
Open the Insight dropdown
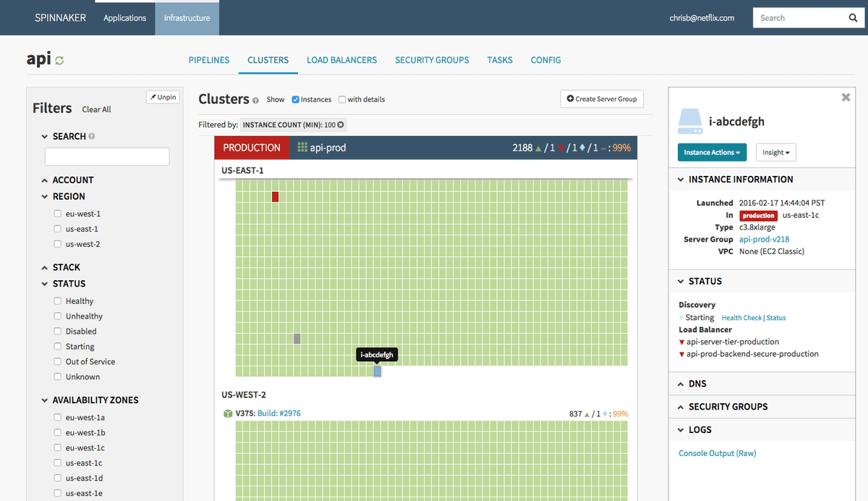(x=776, y=153)
